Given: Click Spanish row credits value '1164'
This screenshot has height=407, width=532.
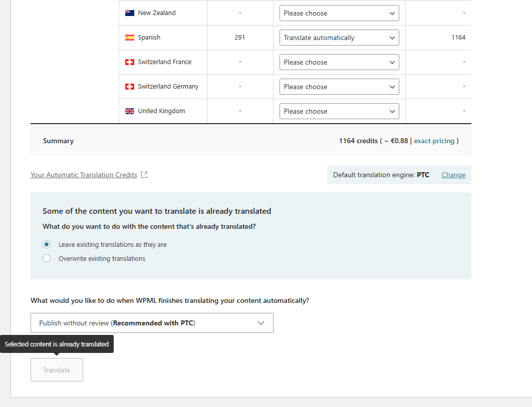Looking at the screenshot, I should pos(458,38).
